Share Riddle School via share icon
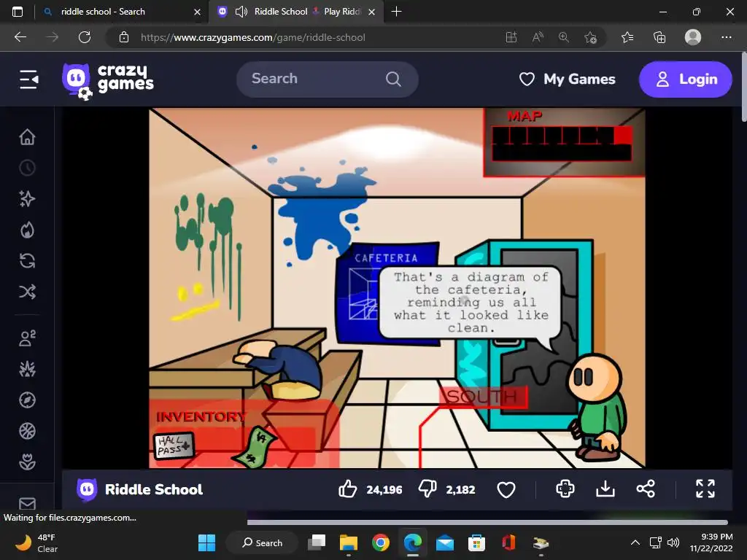 point(646,489)
